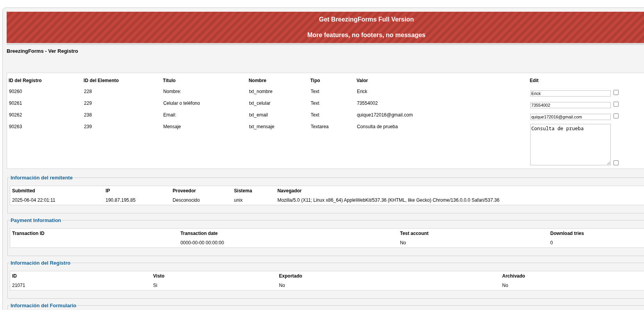Click the 'Título' column header

click(169, 81)
